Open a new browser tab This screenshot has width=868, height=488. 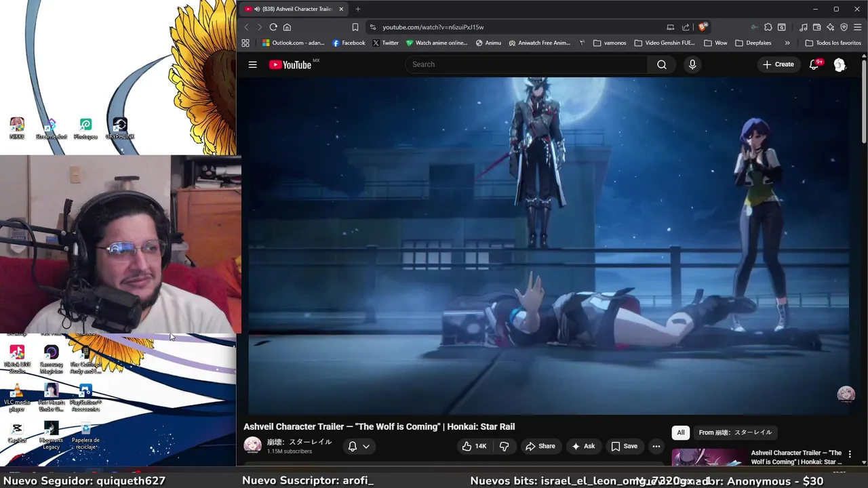(x=357, y=9)
